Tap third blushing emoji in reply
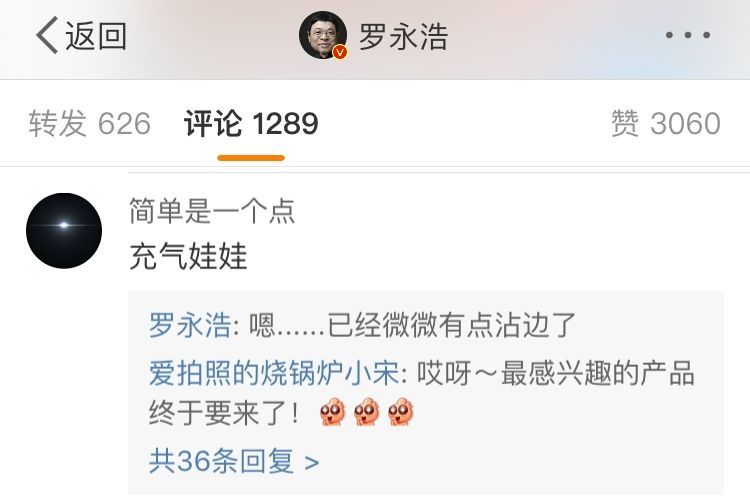 (x=400, y=412)
